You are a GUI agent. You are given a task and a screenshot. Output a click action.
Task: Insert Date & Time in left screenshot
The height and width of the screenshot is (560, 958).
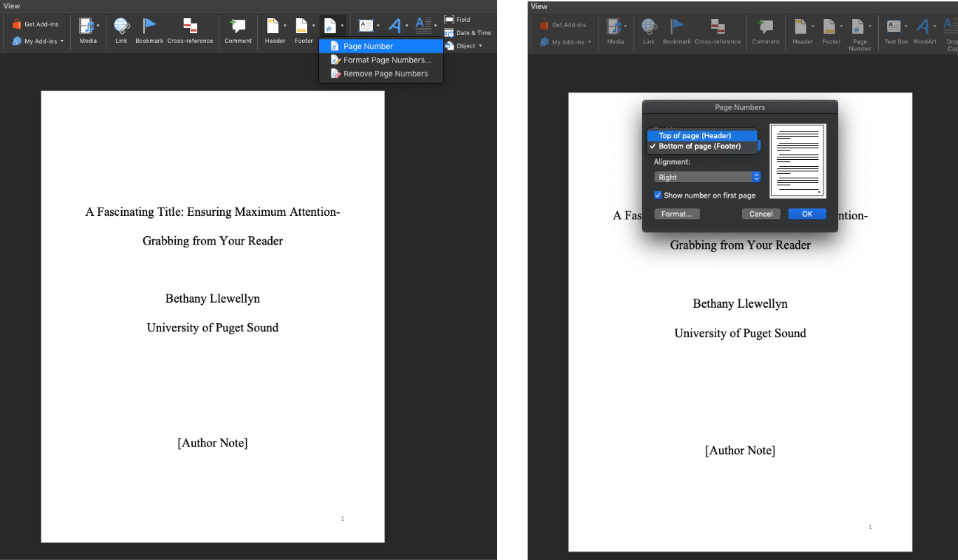tap(467, 33)
